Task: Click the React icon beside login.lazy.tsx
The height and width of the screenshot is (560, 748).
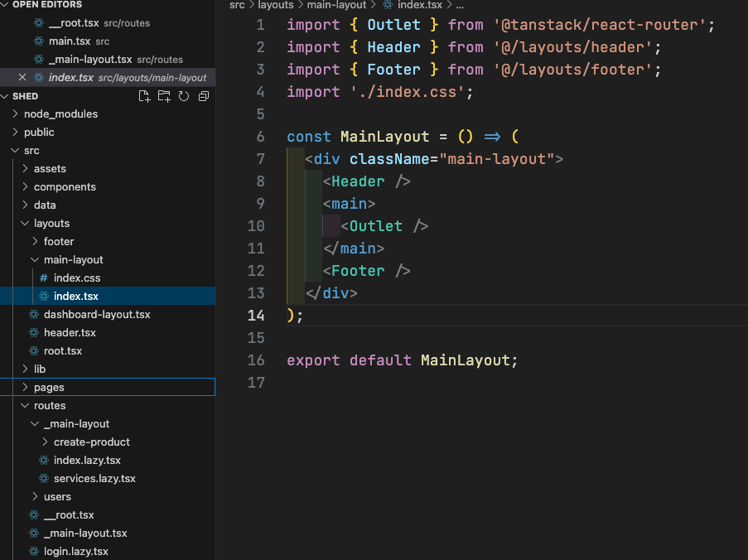Action: 33,551
